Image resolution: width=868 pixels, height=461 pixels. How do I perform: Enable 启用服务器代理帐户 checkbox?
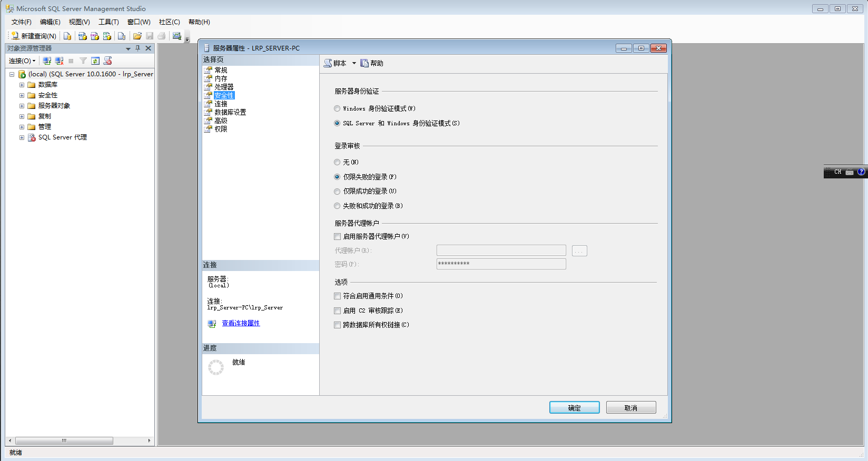tap(338, 237)
